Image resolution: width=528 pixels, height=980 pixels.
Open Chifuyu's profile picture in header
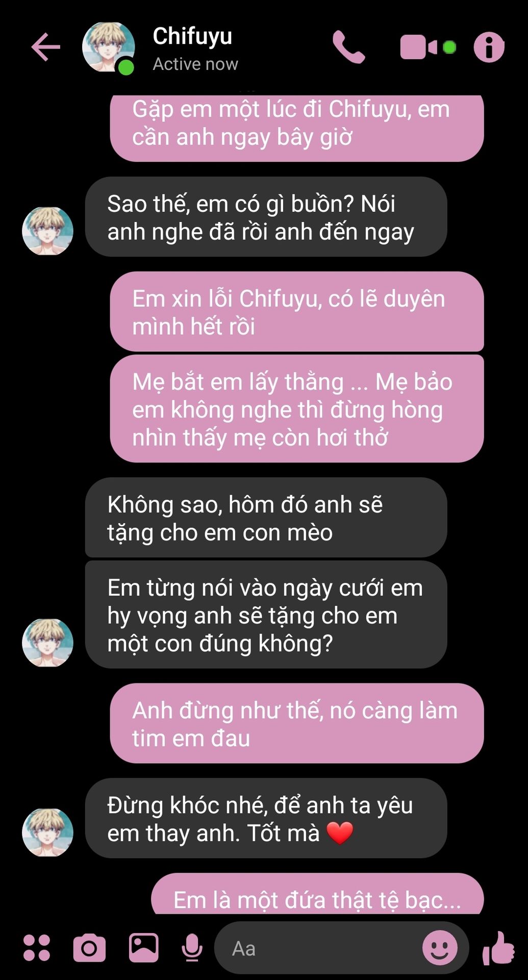[109, 47]
